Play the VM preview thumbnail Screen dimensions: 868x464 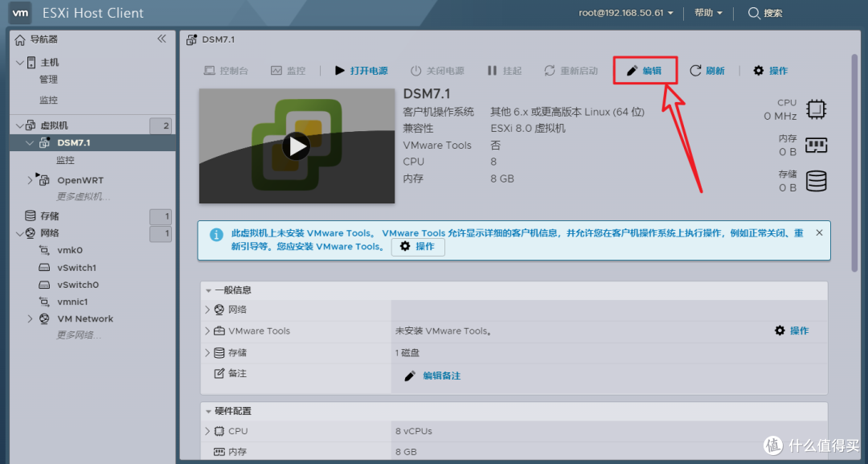tap(296, 146)
